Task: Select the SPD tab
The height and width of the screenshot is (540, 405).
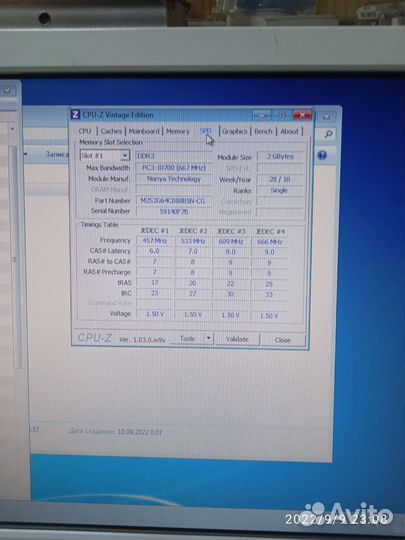Action: click(205, 131)
